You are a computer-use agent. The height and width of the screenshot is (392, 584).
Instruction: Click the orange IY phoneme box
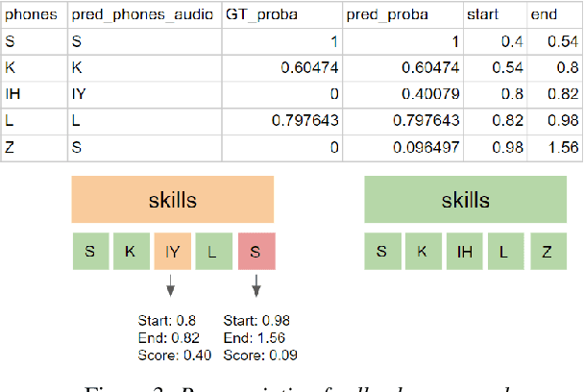[x=173, y=252]
